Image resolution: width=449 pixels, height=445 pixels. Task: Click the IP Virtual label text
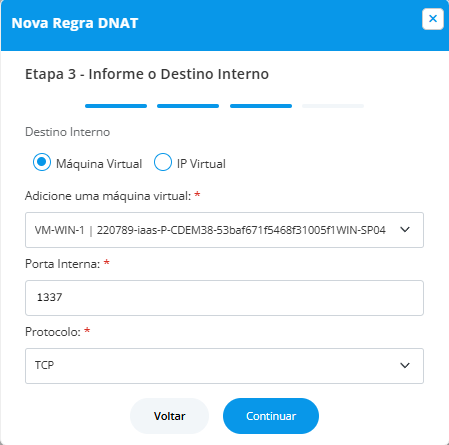pyautogui.click(x=201, y=164)
